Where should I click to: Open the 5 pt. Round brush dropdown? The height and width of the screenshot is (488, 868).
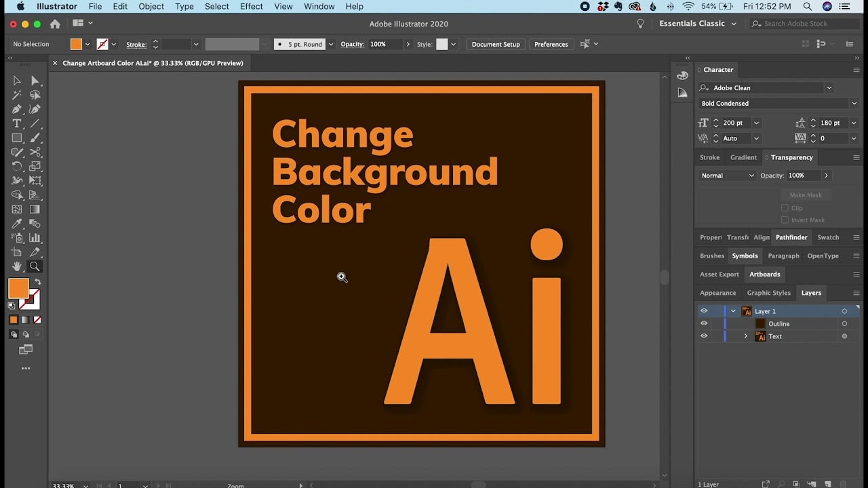point(331,44)
